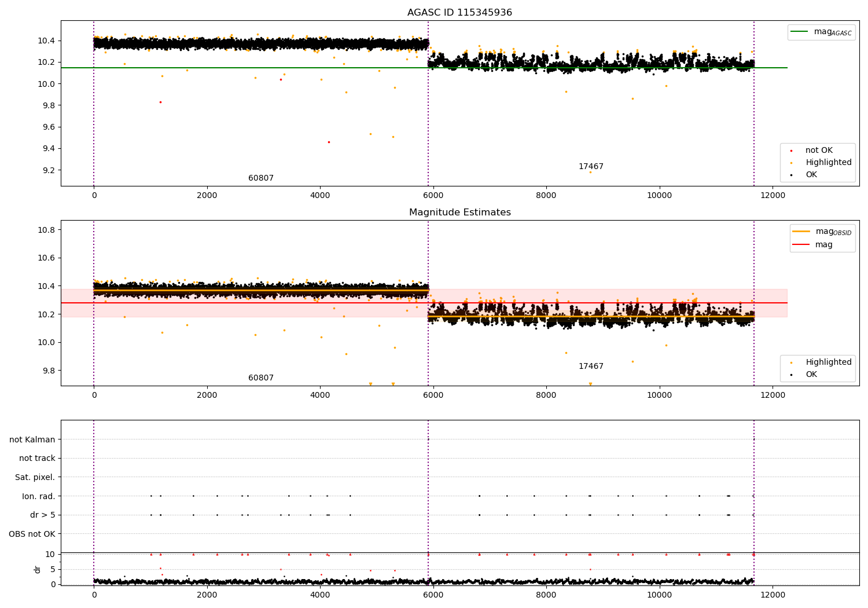Click the 'not Kalman' axis label
868x608 pixels.
pyautogui.click(x=32, y=440)
